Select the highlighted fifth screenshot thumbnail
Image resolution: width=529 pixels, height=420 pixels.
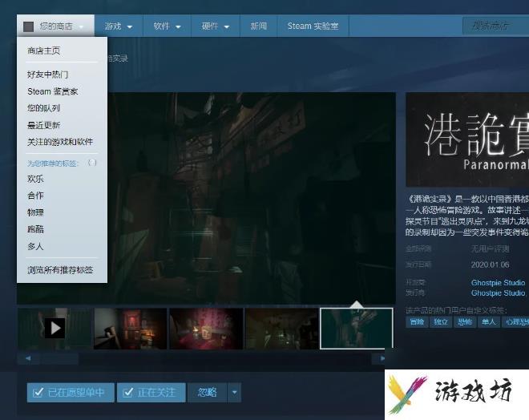pos(357,329)
